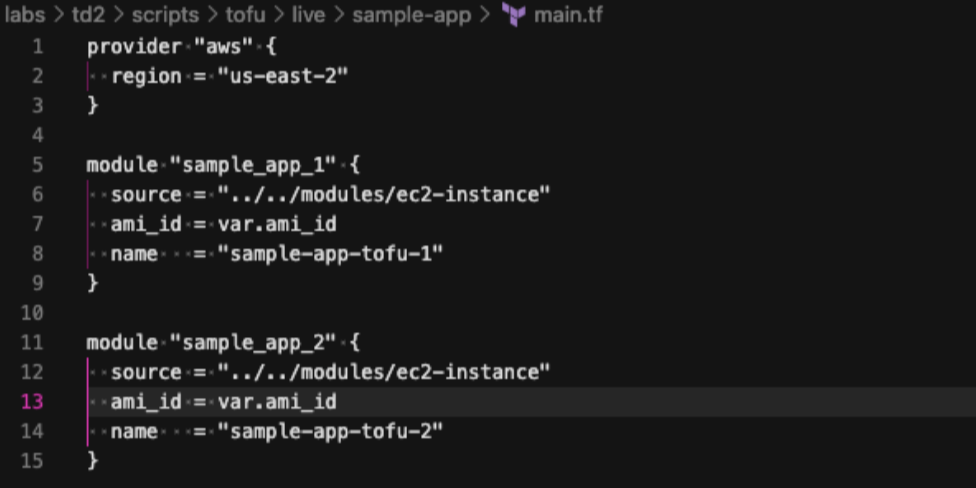Place cursor in "us-east-2" region string
Viewport: 976px width, 488px height.
click(x=282, y=77)
